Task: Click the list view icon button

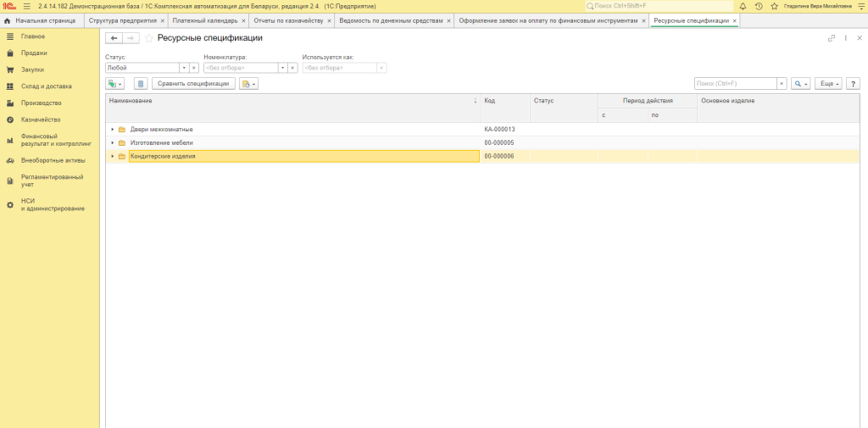Action: (x=141, y=84)
